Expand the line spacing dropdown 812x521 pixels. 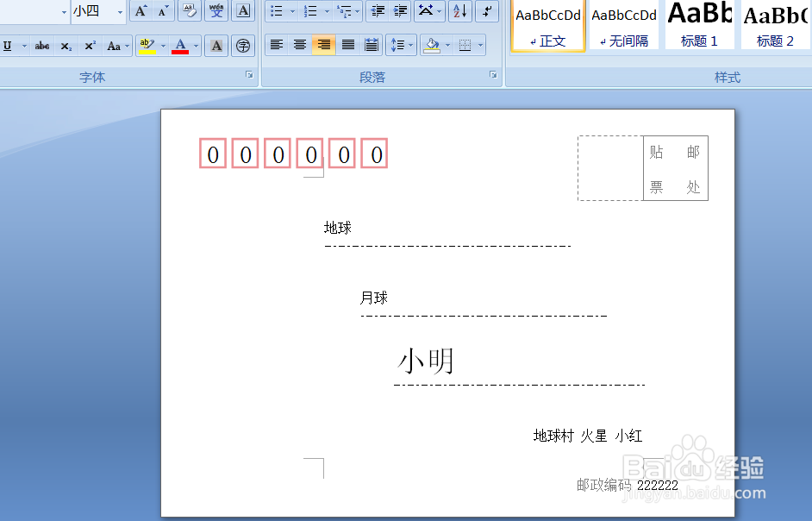[411, 44]
